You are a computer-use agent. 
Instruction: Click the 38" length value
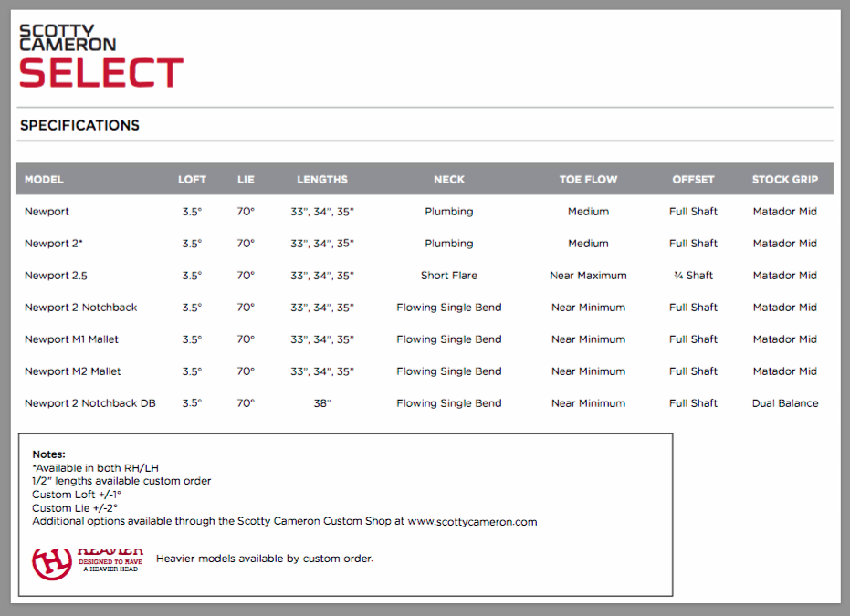[321, 403]
